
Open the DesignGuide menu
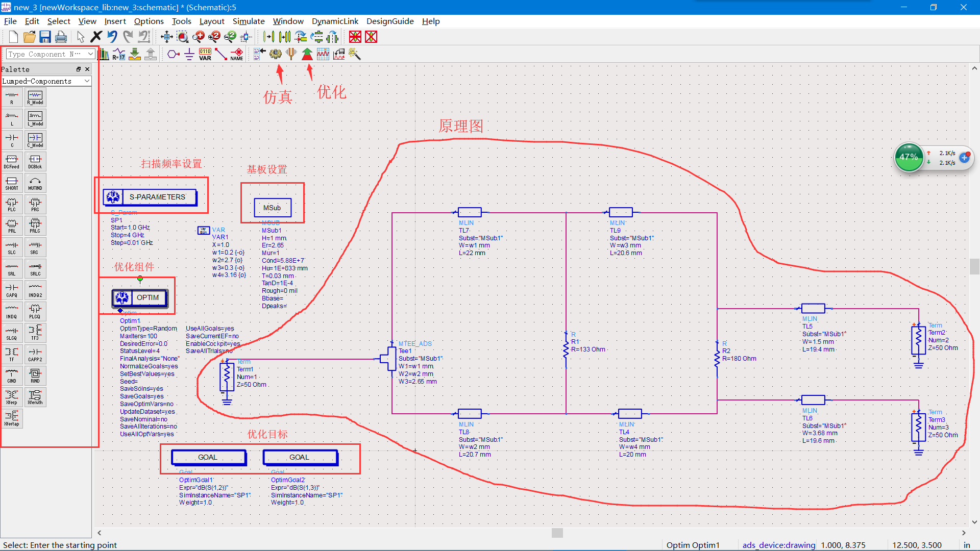[390, 21]
